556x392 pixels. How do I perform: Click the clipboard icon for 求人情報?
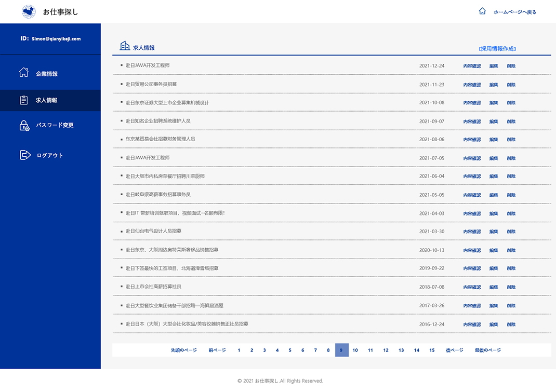(24, 100)
